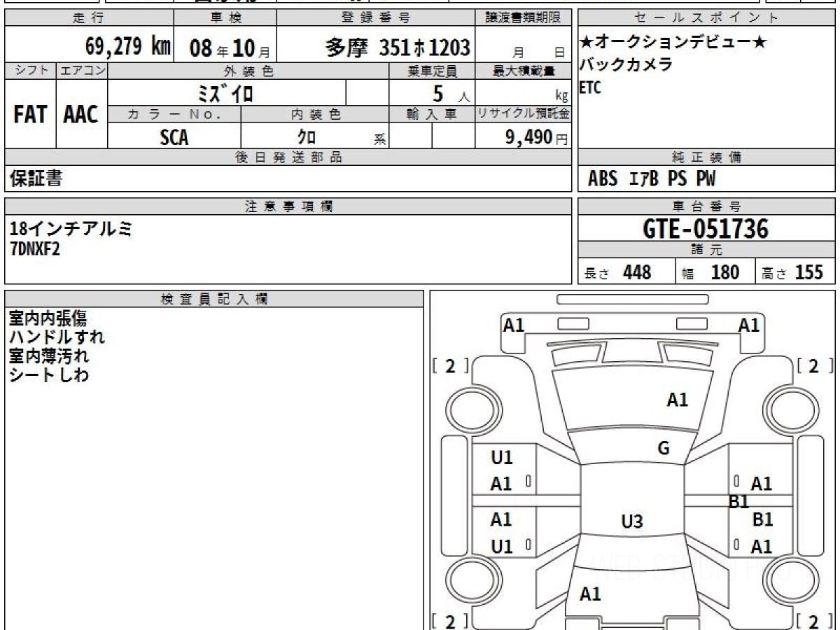
Task: Click the G mark on the windshield
Action: coord(664,449)
